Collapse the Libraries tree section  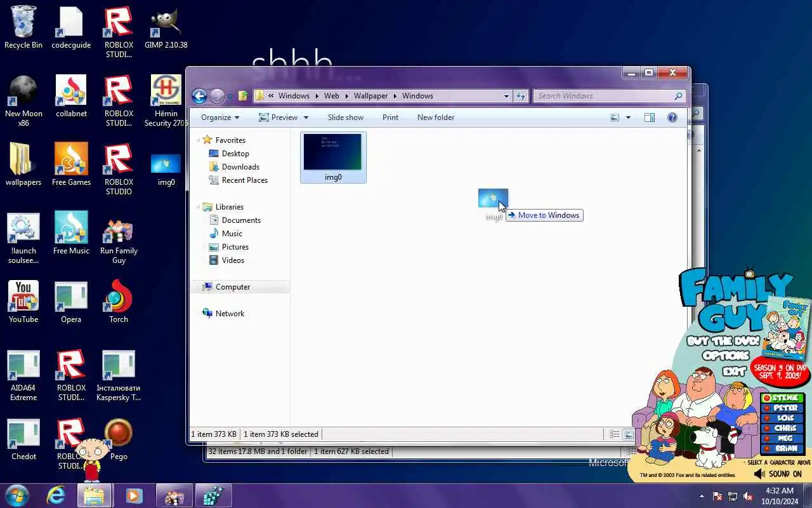click(198, 206)
